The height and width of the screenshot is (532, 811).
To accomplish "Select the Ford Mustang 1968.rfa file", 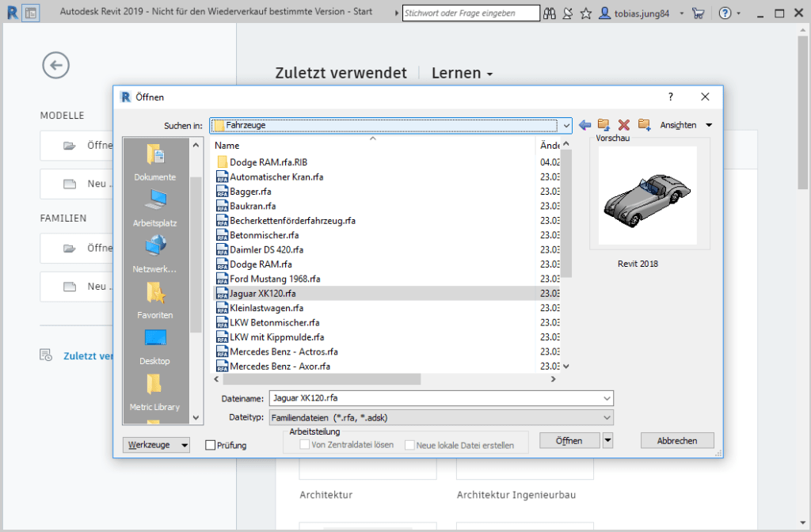I will coord(264,279).
